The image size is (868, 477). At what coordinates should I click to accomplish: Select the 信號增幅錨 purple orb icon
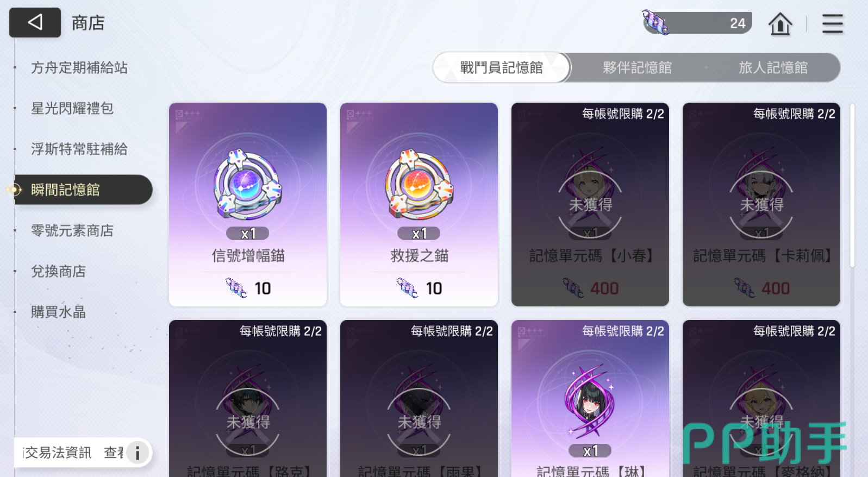pos(248,185)
